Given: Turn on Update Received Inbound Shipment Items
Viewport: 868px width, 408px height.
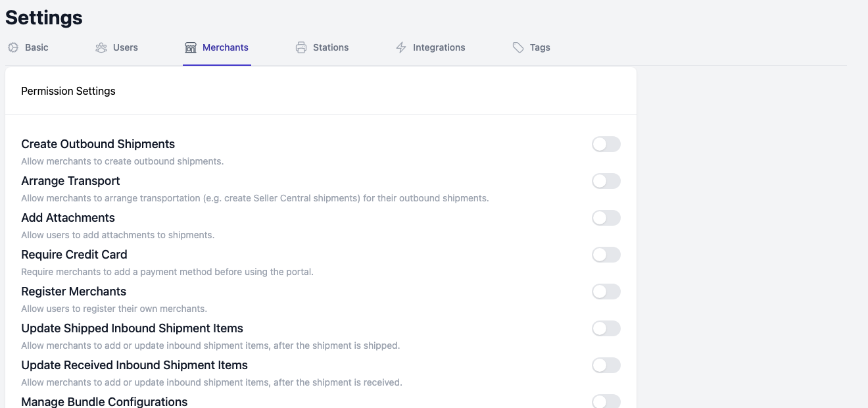Looking at the screenshot, I should [606, 365].
